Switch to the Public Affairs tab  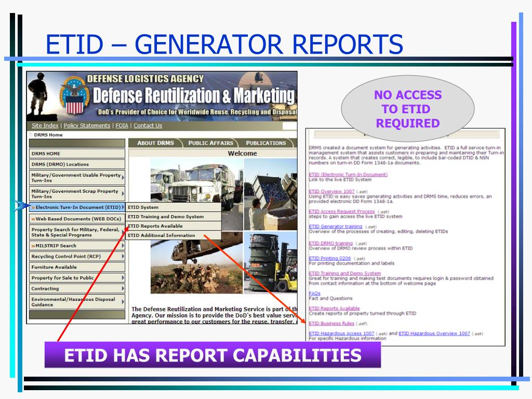tap(211, 143)
